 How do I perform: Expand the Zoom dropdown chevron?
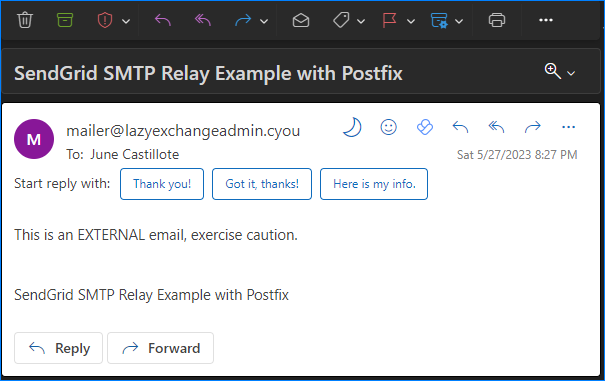[571, 73]
